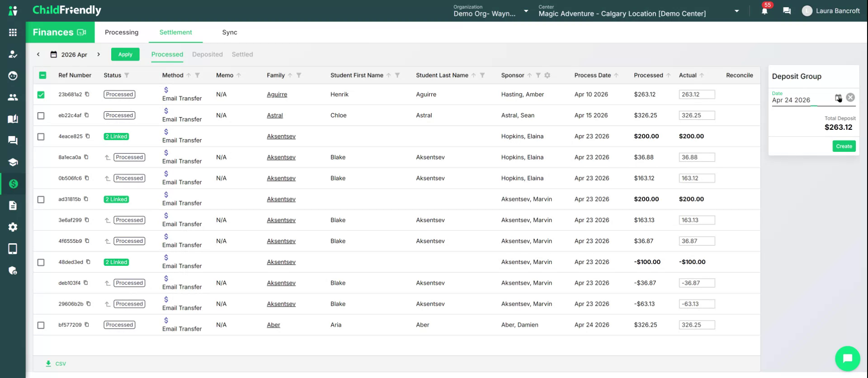Open the Sponsor column settings gear
The width and height of the screenshot is (868, 378).
(547, 76)
